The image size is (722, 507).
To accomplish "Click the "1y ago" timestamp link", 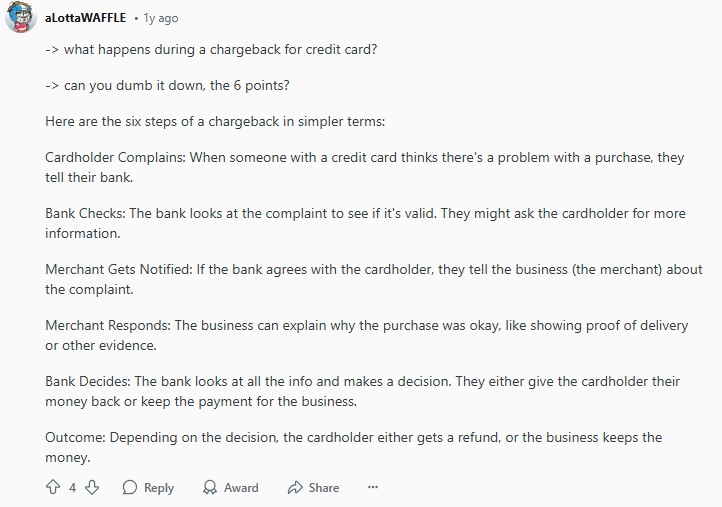I will click(160, 18).
